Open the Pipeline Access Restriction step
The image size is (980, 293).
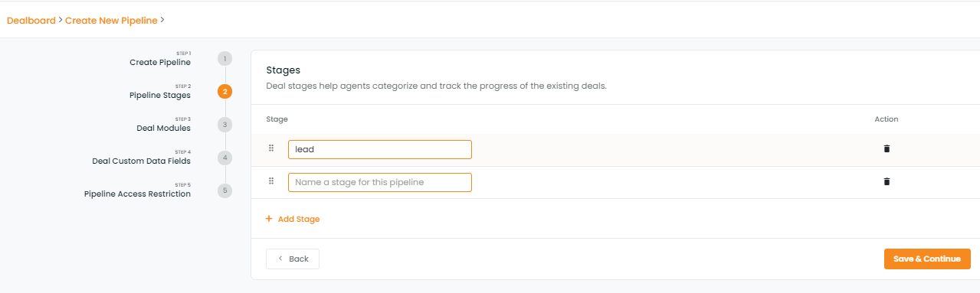[137, 194]
